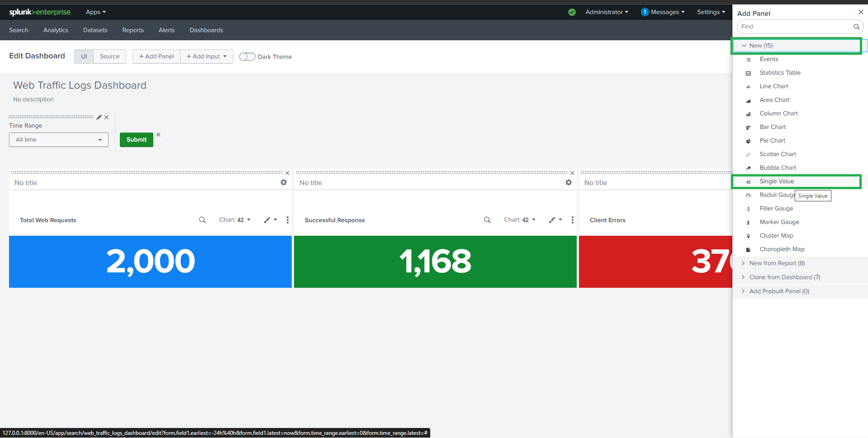Screen dimensions: 868x438
Task: Close the Successful Response panel
Action: (x=572, y=173)
